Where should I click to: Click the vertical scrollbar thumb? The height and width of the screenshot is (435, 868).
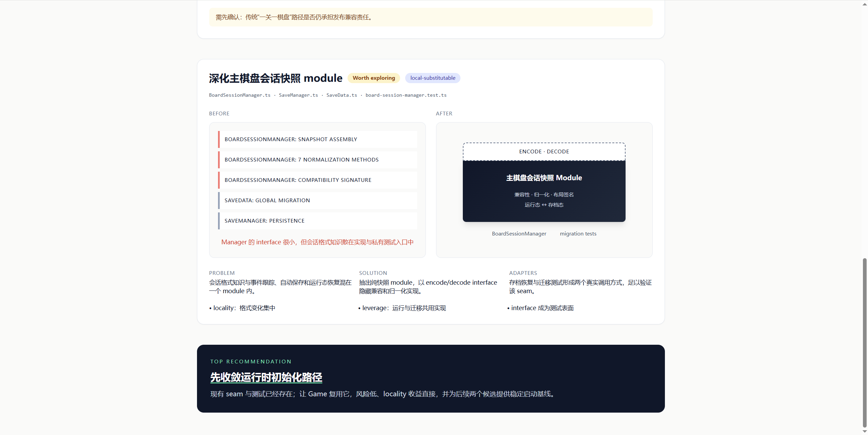(865, 342)
